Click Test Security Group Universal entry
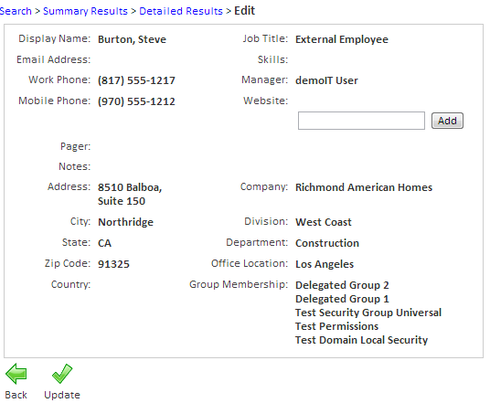Viewport: 490px width, 403px height. (368, 313)
